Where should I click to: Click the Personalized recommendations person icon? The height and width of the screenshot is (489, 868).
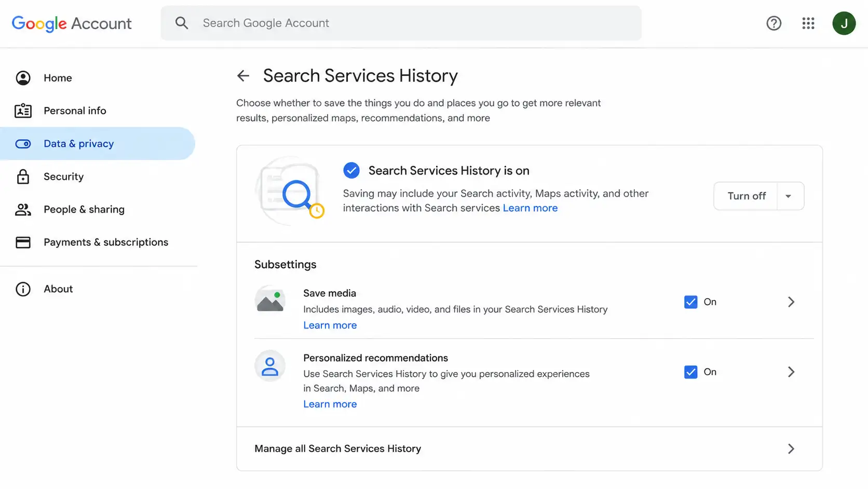[270, 365]
